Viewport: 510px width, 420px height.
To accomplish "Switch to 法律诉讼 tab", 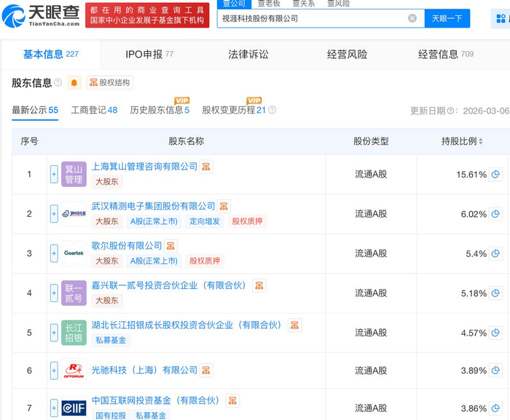I will point(248,55).
